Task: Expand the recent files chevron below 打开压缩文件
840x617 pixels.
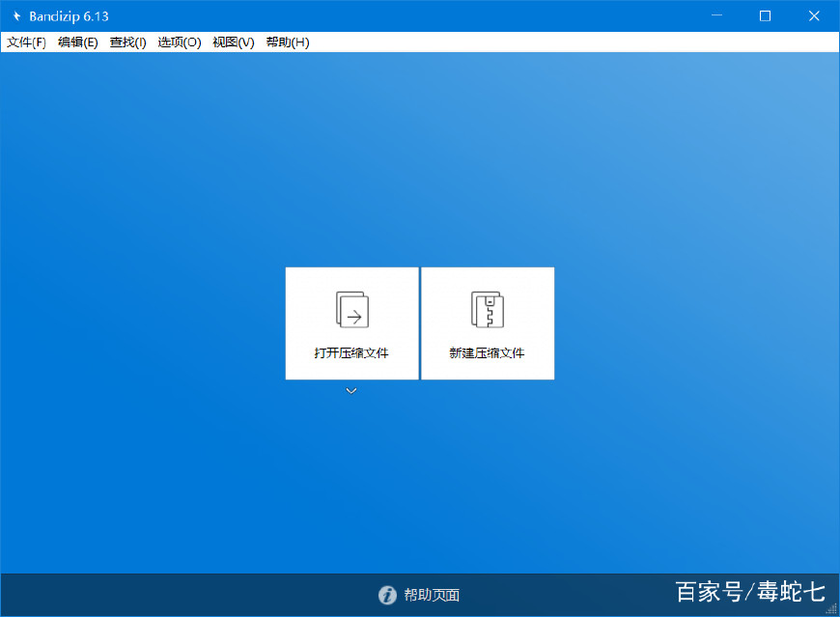Action: click(x=351, y=391)
